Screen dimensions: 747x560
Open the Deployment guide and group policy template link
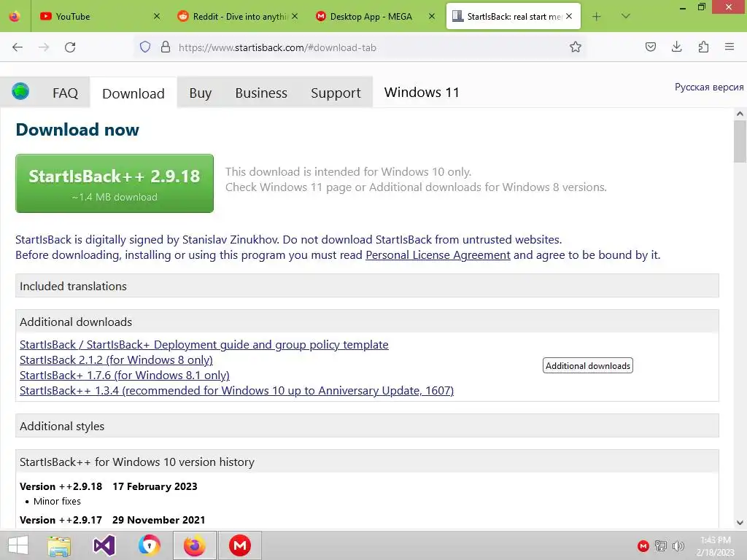[x=204, y=345]
